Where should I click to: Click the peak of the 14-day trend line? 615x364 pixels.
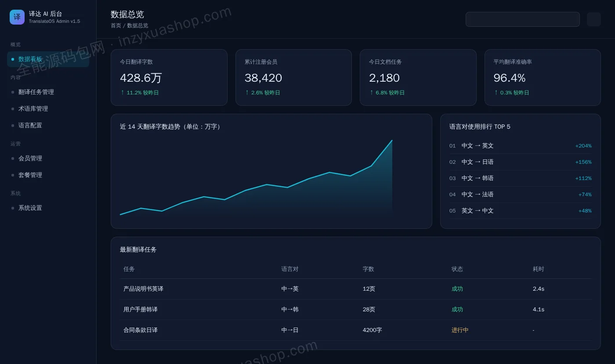[x=392, y=141]
